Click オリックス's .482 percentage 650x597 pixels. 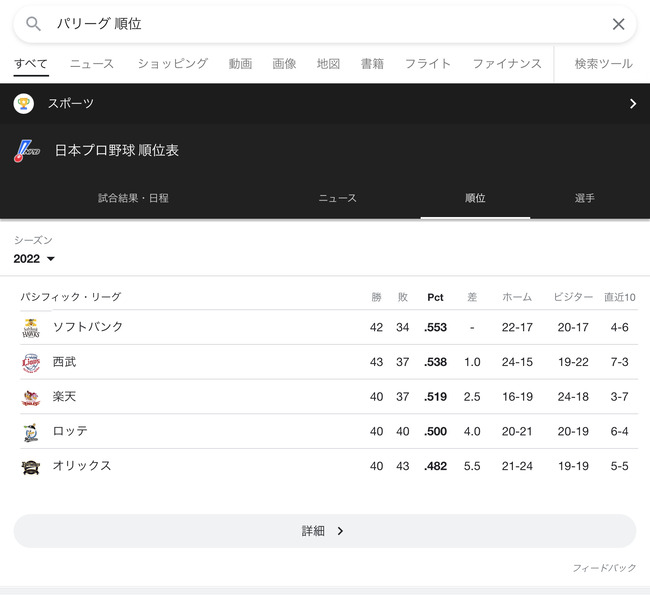(x=435, y=466)
